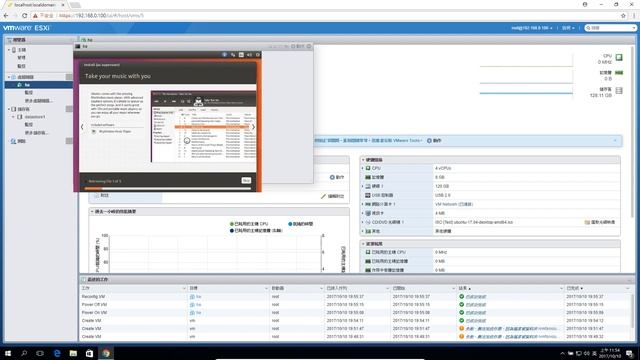
Task: Open hw target link in Reconfig VM row
Action: tap(198, 297)
